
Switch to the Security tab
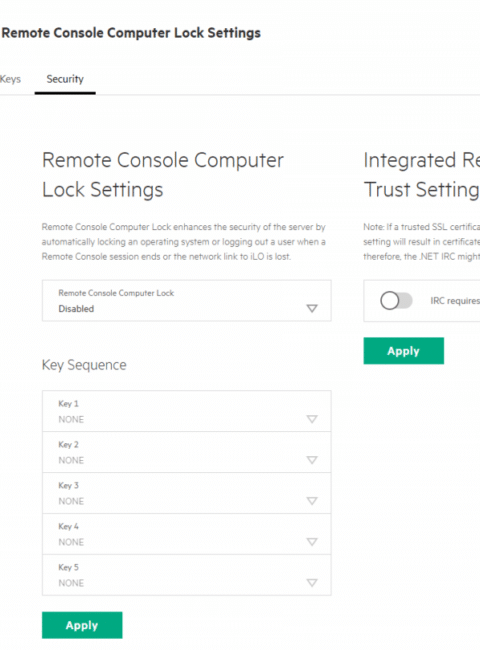65,79
